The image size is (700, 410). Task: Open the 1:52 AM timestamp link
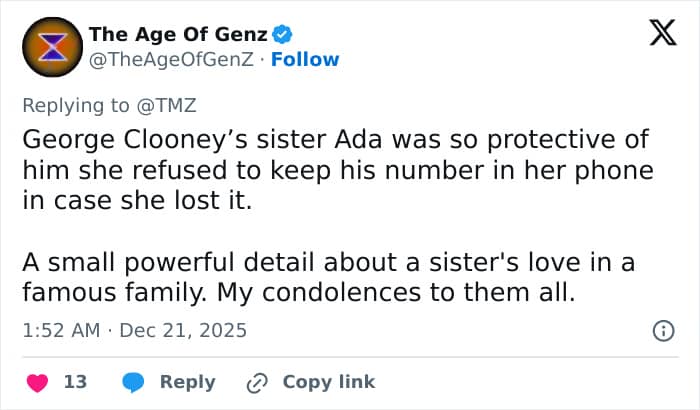[60, 330]
